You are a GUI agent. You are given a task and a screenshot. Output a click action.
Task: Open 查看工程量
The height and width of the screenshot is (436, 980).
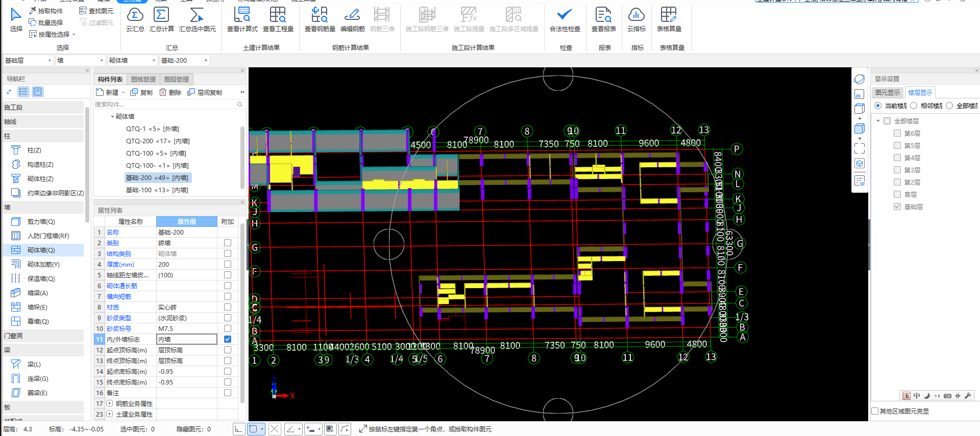278,19
